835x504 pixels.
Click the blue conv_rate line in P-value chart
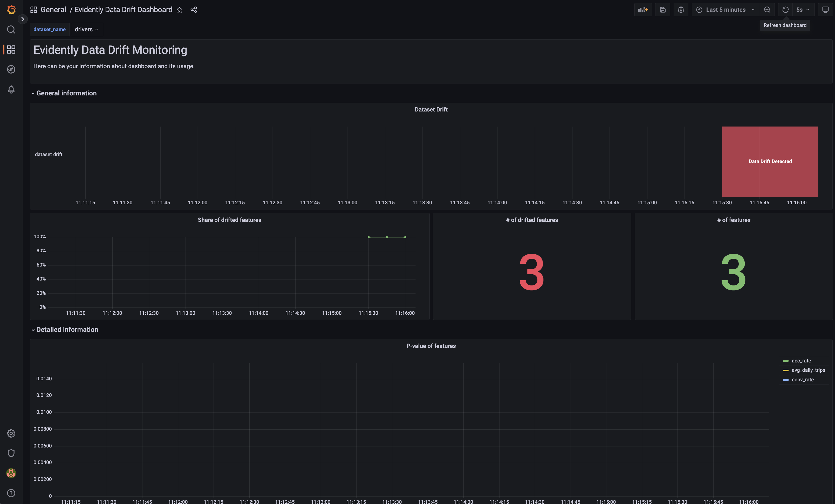click(x=713, y=430)
